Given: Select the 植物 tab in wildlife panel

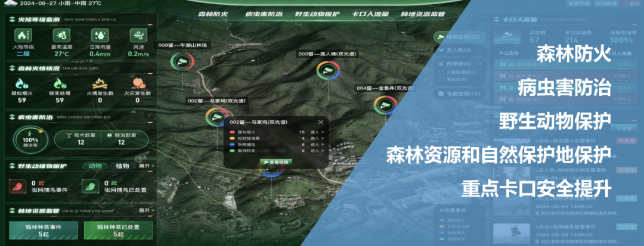Looking at the screenshot, I should (122, 166).
